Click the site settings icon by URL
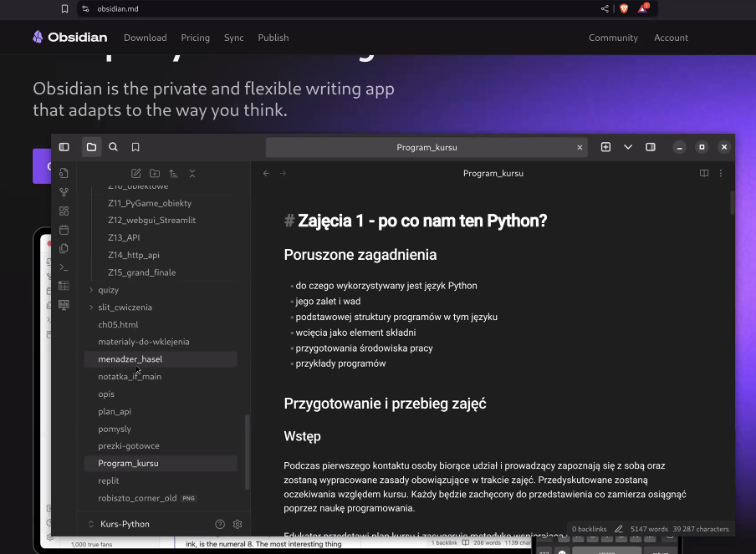This screenshot has width=756, height=554. pos(85,8)
